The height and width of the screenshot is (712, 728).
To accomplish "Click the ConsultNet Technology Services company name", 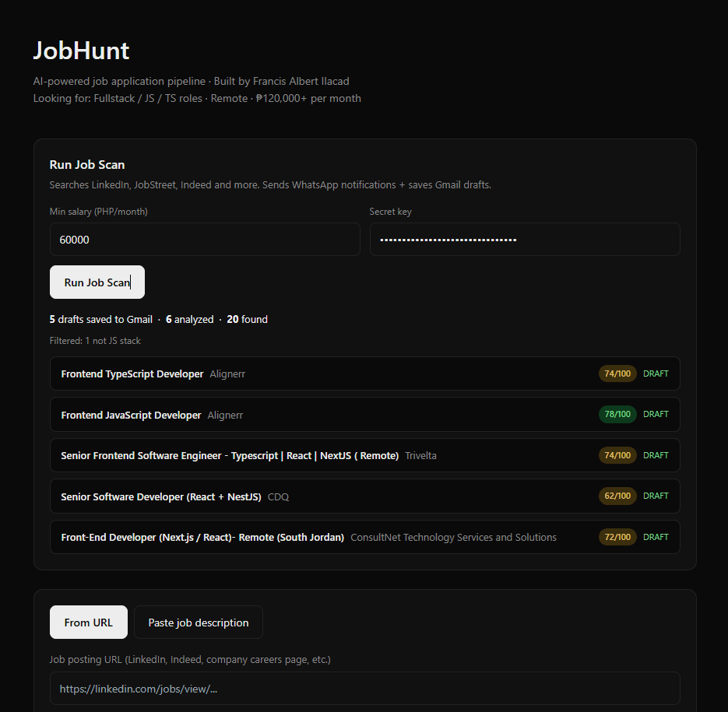I will coord(453,538).
